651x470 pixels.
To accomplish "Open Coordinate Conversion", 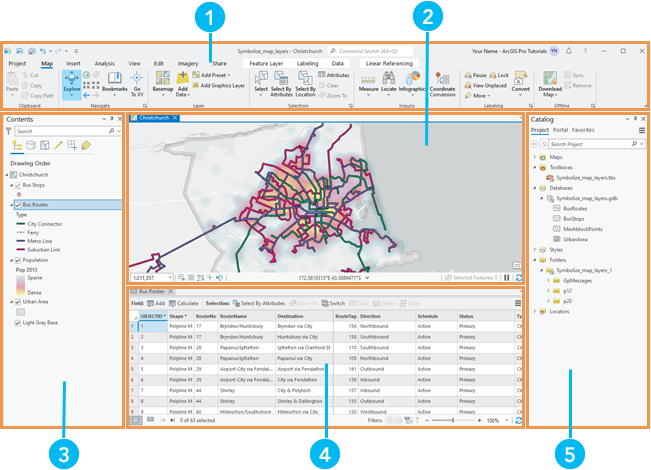I will pos(443,85).
